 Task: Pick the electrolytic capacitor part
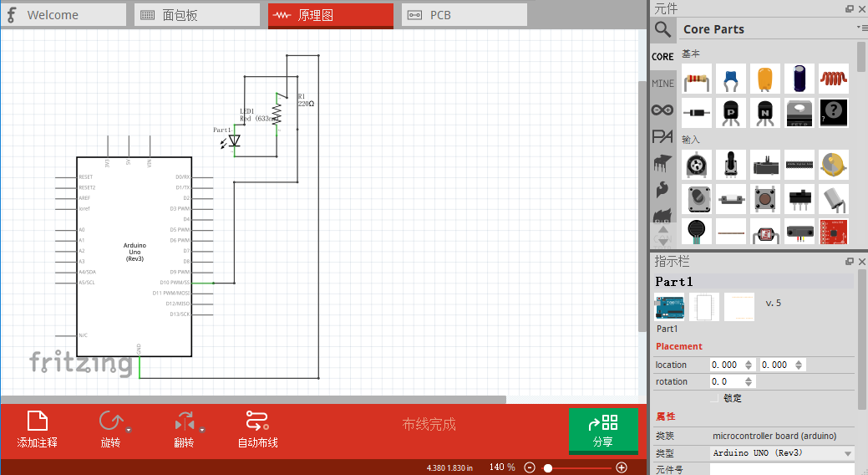(x=799, y=79)
